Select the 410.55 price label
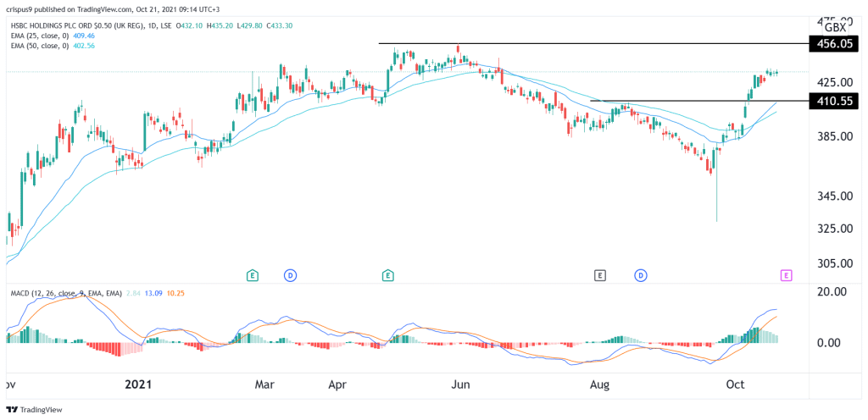 point(834,101)
